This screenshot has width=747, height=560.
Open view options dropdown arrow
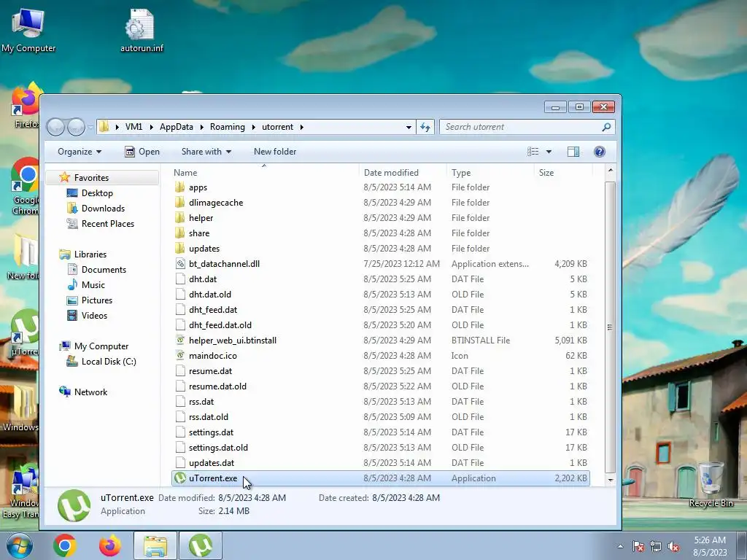(x=549, y=152)
